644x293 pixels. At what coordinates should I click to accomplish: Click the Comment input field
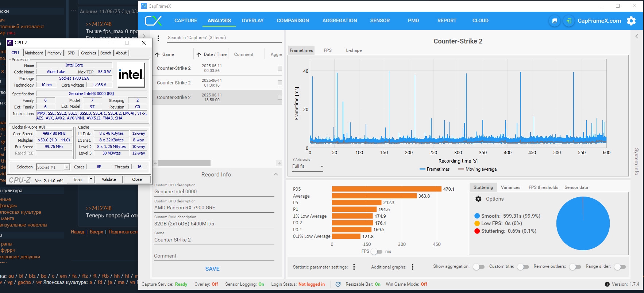(214, 256)
